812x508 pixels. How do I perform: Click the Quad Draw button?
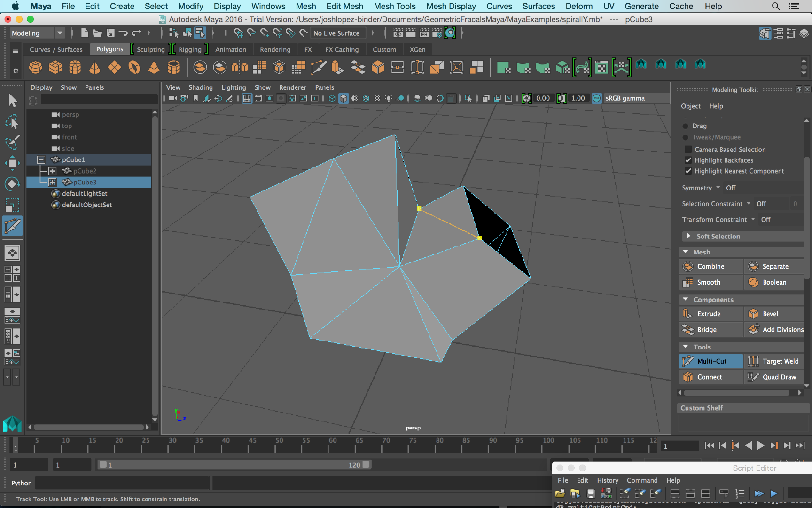774,377
